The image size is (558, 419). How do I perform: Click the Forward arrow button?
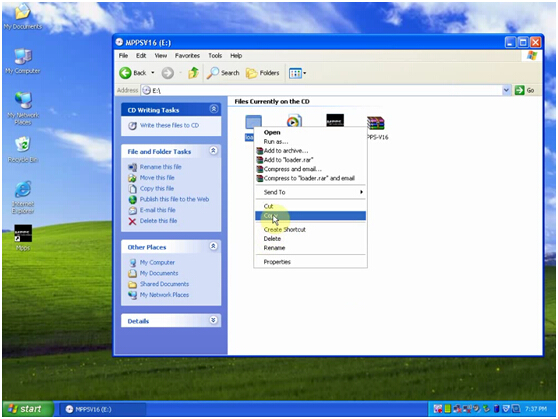[x=168, y=73]
